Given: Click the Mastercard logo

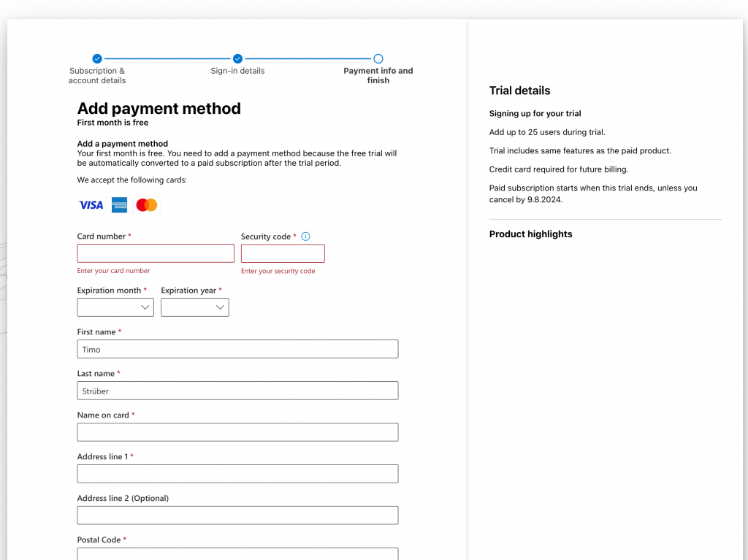Looking at the screenshot, I should pyautogui.click(x=147, y=205).
